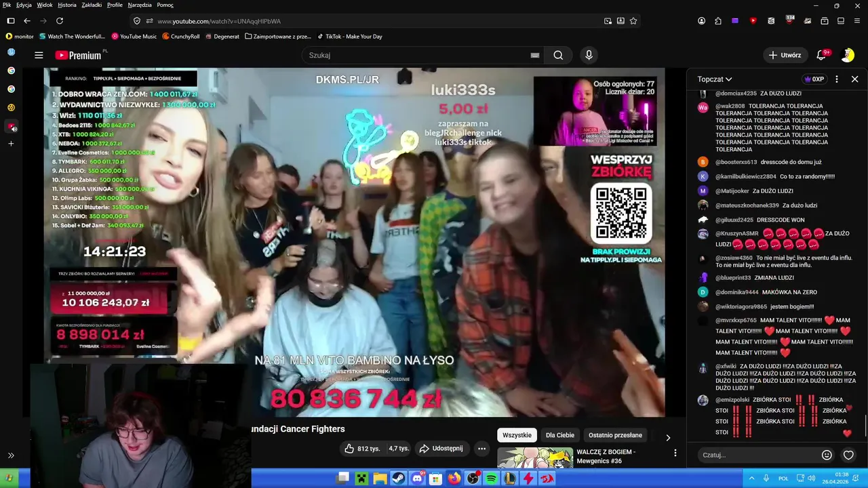Start voice search with the microphone
Screen dimensions: 868x488
click(589, 56)
